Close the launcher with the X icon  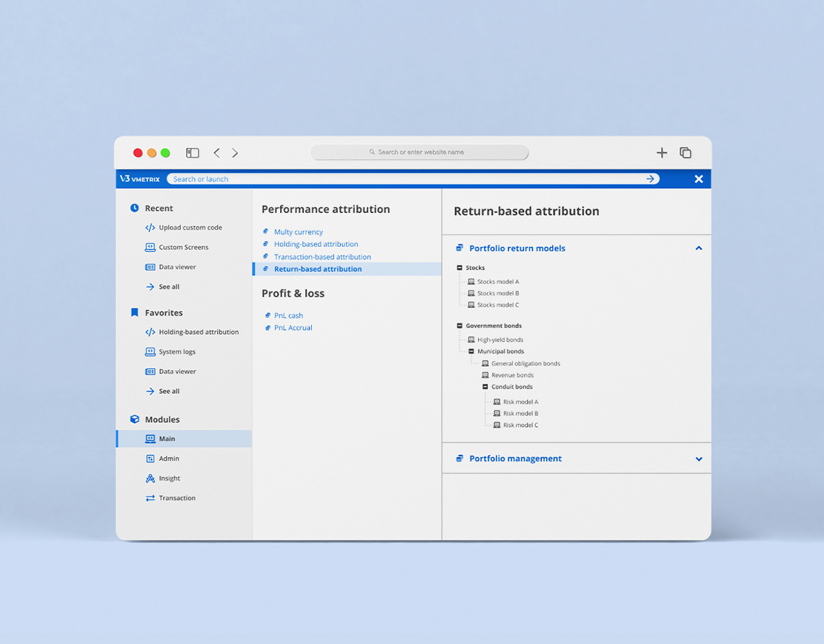(698, 179)
